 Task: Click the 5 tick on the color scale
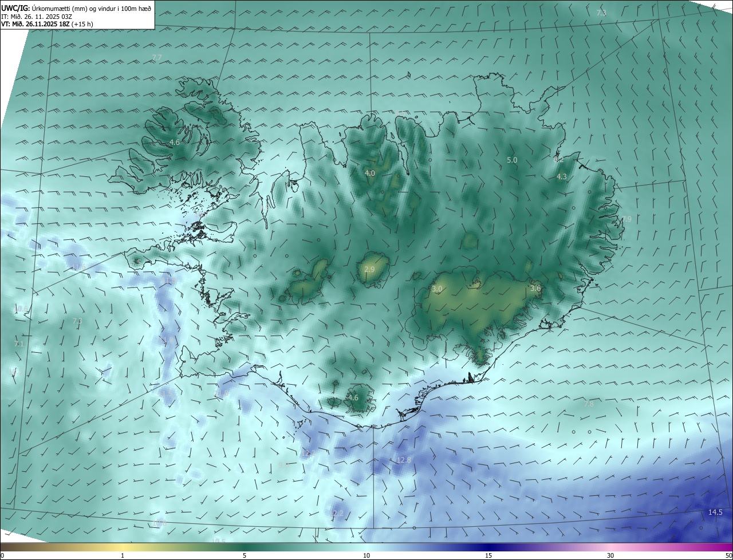click(x=245, y=555)
